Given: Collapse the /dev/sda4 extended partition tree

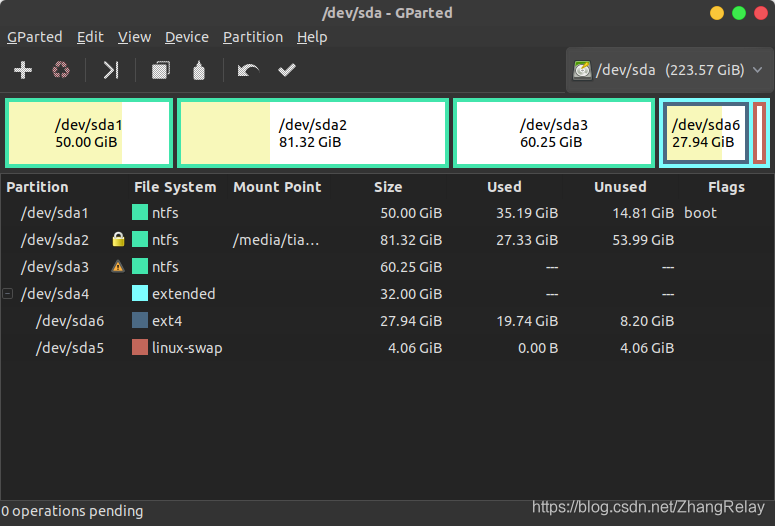Looking at the screenshot, I should pos(7,294).
